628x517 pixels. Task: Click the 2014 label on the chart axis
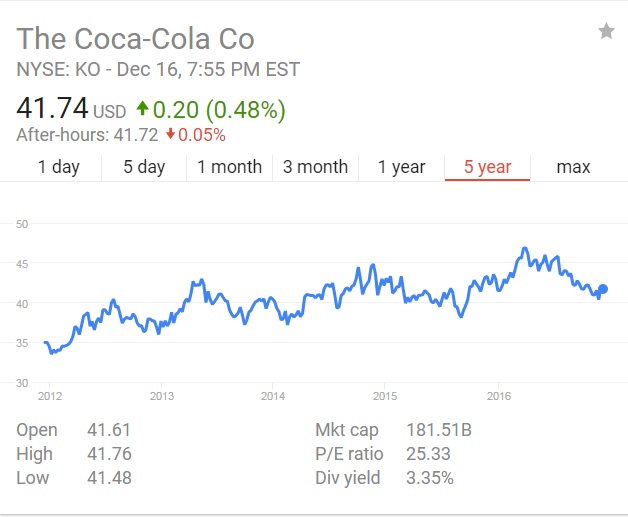coord(272,396)
